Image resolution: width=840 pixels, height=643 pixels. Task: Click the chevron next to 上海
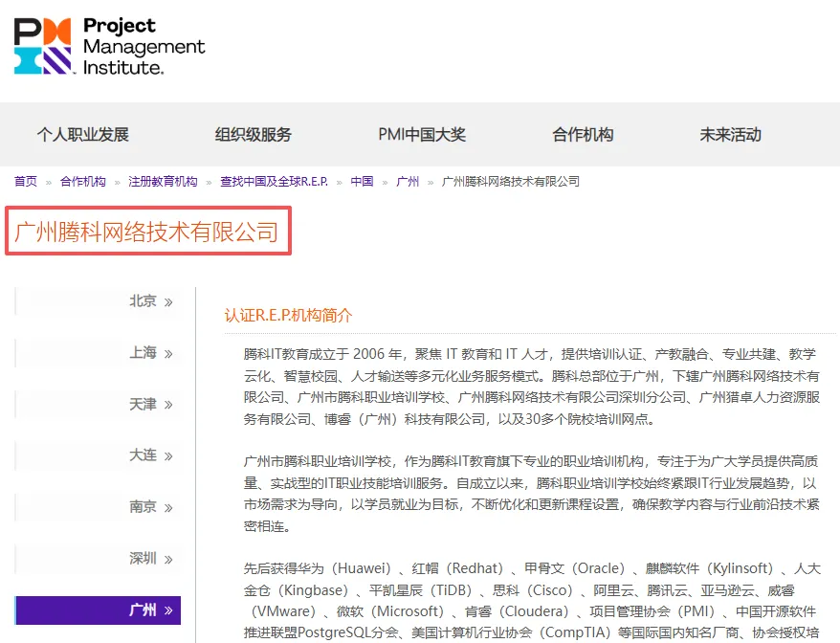tap(168, 354)
